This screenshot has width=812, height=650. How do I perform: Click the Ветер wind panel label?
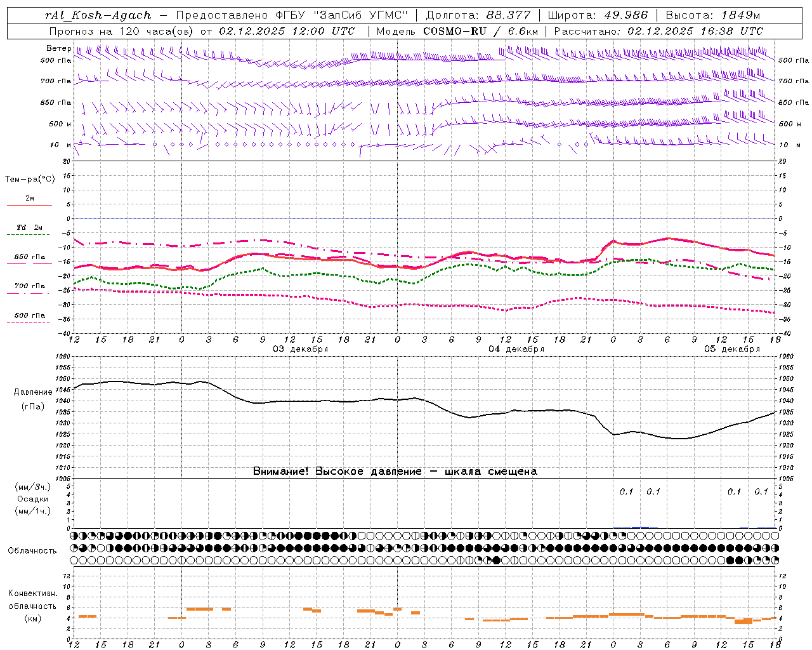(x=58, y=48)
